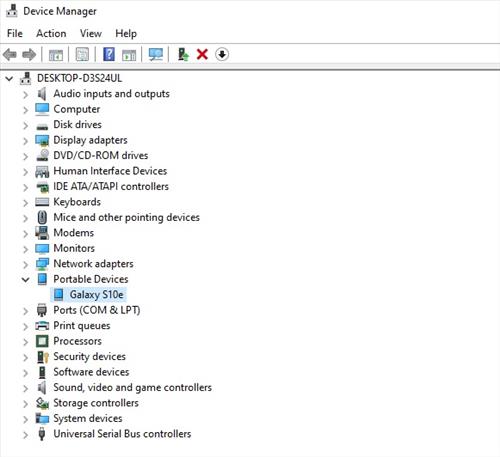Collapse the Portable Devices category
The image size is (500, 457).
26,280
